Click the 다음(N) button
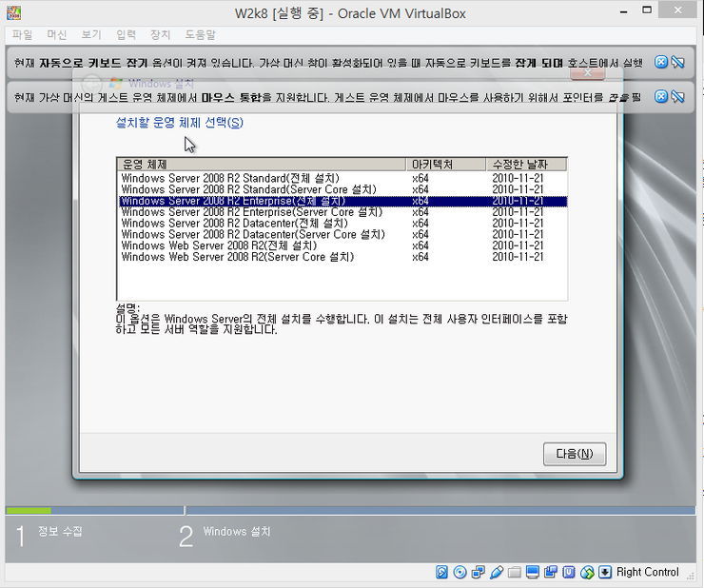 [574, 454]
